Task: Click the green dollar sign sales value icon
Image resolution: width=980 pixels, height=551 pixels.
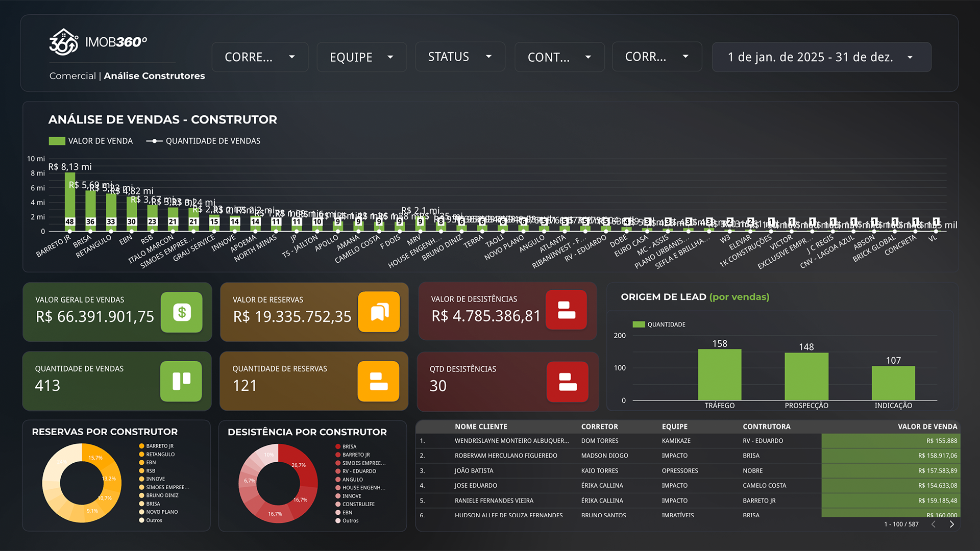Action: point(182,312)
